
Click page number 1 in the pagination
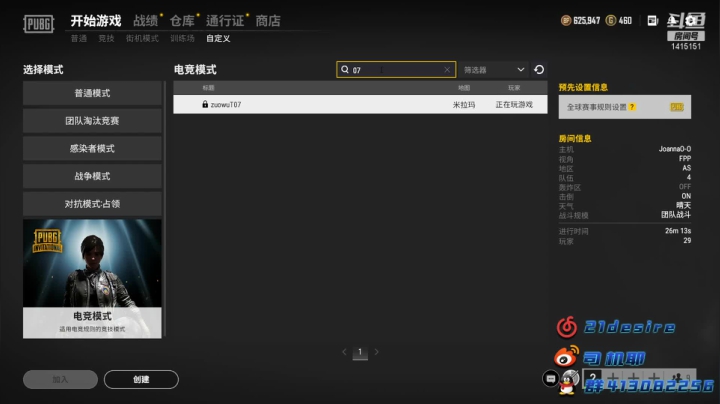click(x=360, y=352)
